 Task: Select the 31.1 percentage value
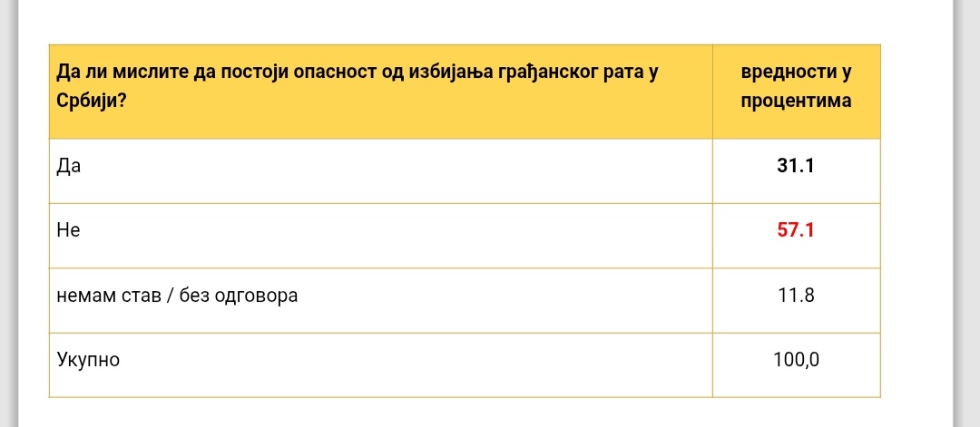796,166
